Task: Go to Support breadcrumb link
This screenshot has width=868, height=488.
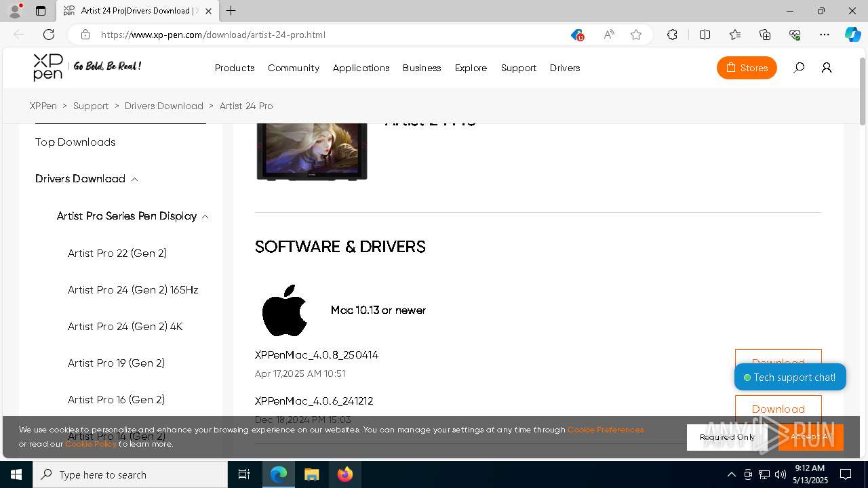Action: 91,106
